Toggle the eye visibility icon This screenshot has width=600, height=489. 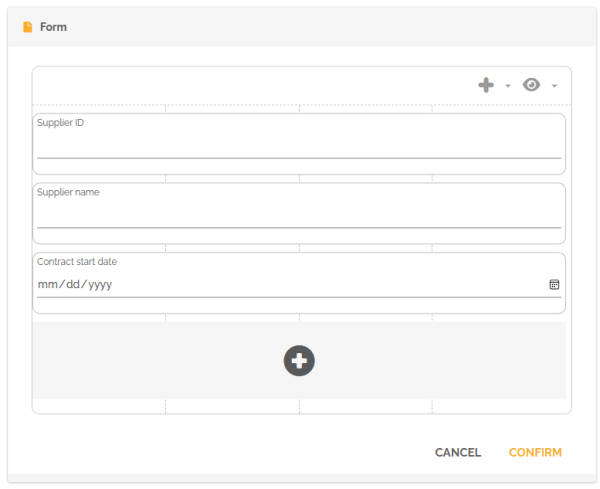pyautogui.click(x=532, y=85)
